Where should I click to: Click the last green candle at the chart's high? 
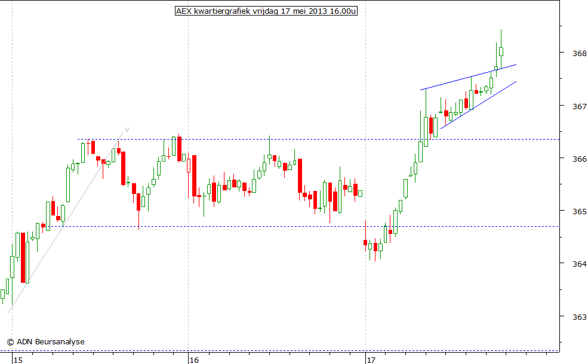501,49
